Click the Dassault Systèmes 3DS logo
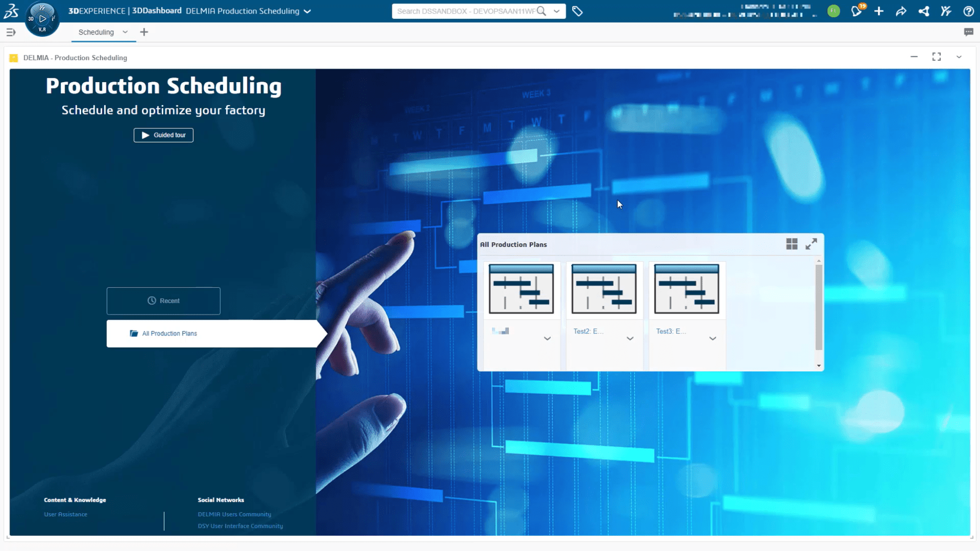 tap(11, 10)
